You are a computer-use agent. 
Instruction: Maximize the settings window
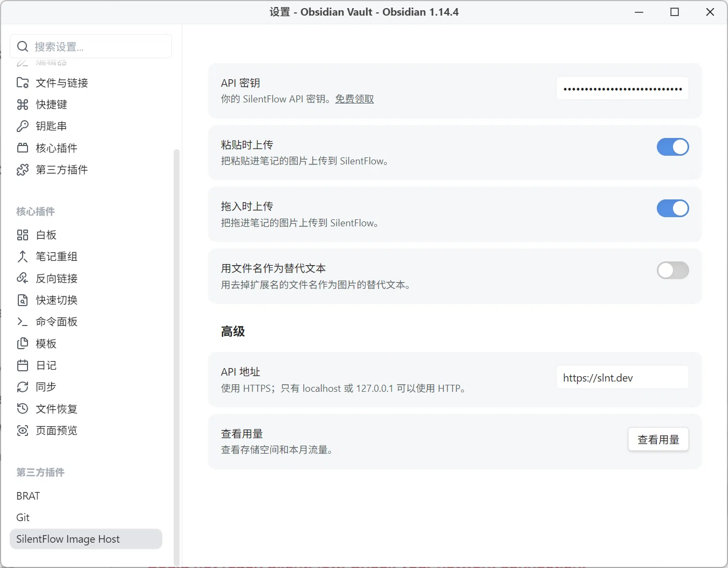point(675,12)
